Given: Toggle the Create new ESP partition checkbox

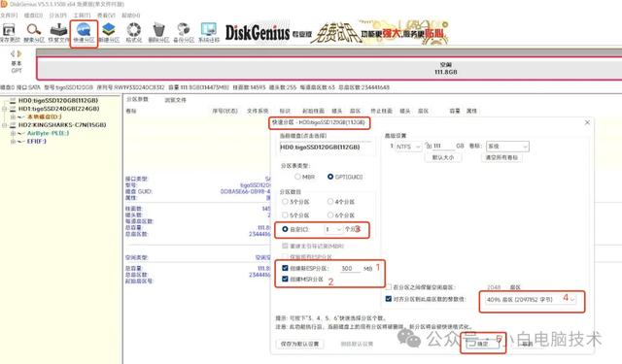Looking at the screenshot, I should [285, 268].
